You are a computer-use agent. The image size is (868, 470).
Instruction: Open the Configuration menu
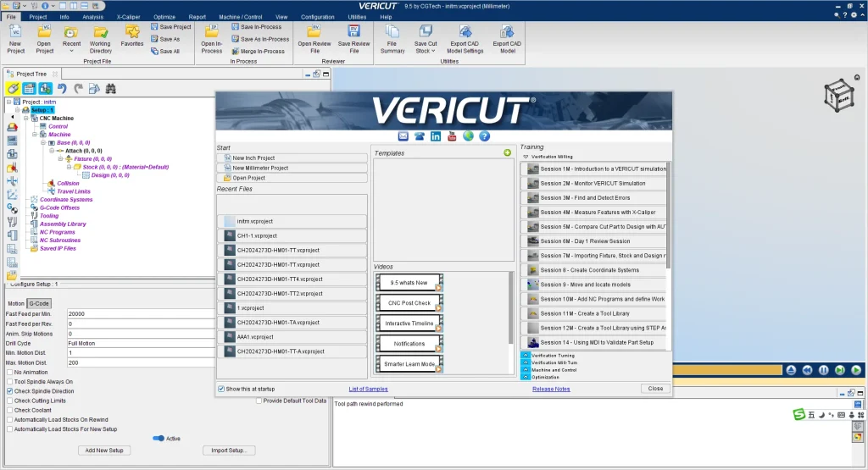tap(317, 17)
